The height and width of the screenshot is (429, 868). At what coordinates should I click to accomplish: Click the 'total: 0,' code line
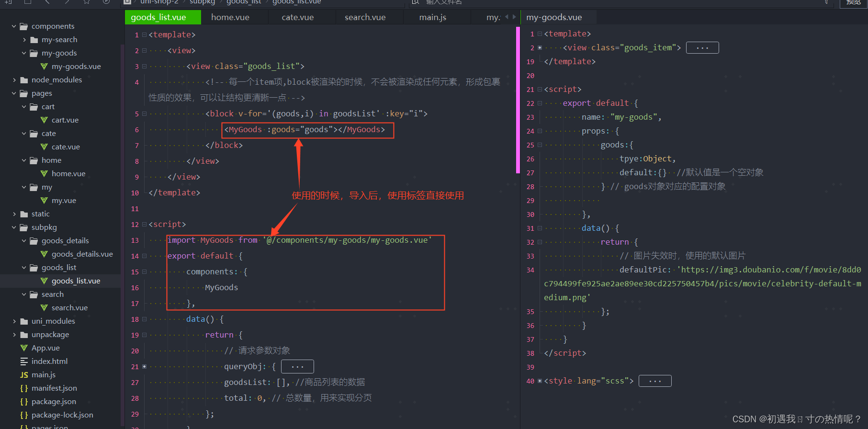click(298, 398)
